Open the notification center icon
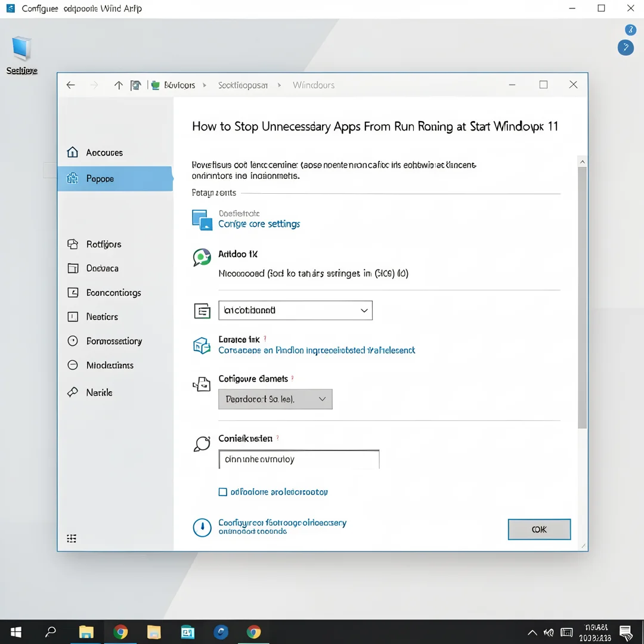 pyautogui.click(x=626, y=633)
